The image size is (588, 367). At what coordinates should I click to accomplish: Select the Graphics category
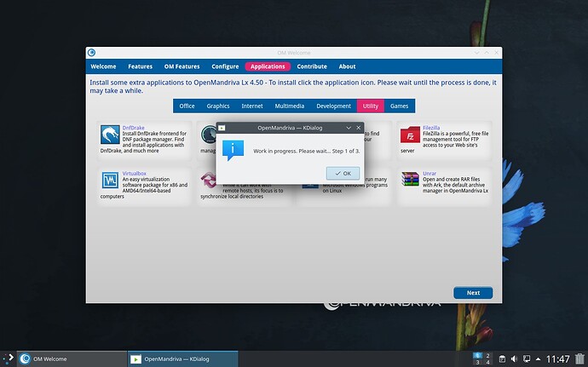click(218, 106)
